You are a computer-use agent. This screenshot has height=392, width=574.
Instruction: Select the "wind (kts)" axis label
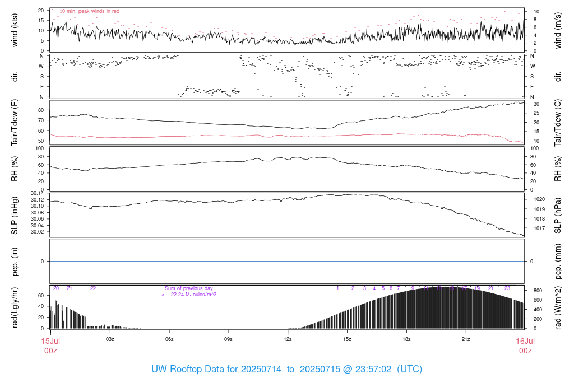pyautogui.click(x=15, y=30)
